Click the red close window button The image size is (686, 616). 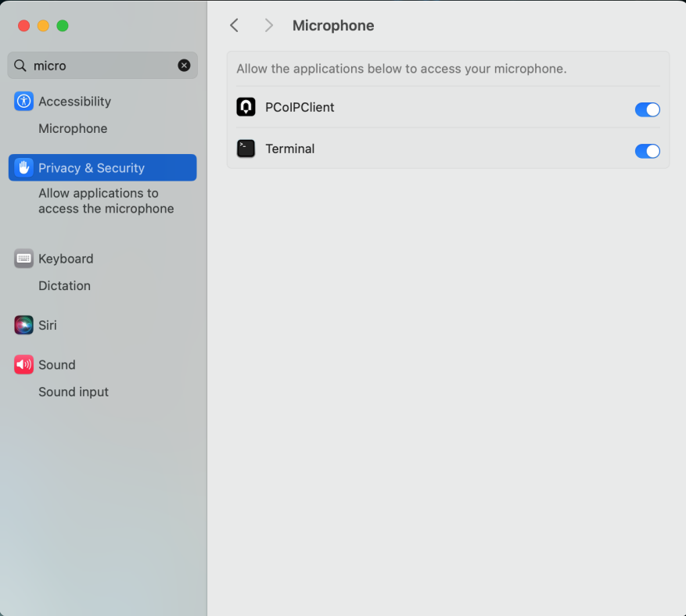(23, 26)
